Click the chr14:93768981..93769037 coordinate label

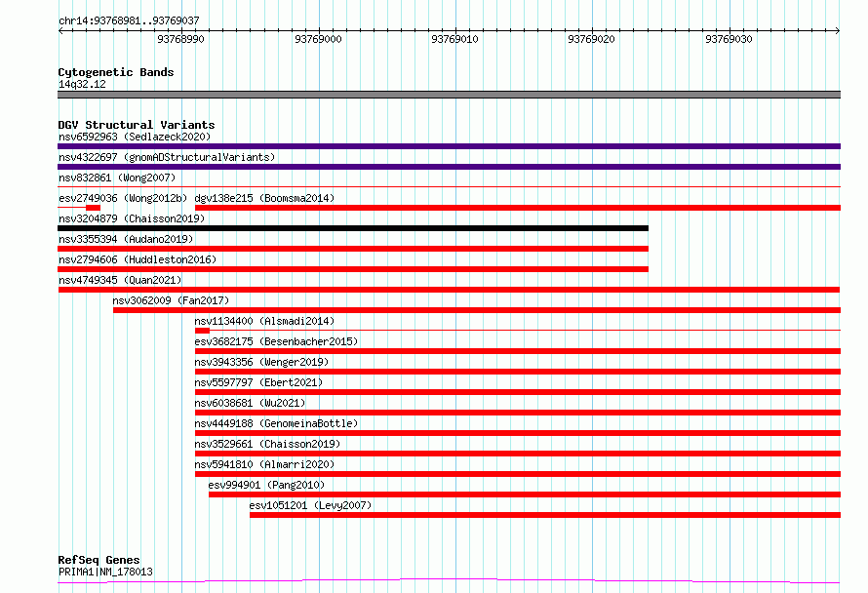pyautogui.click(x=129, y=20)
